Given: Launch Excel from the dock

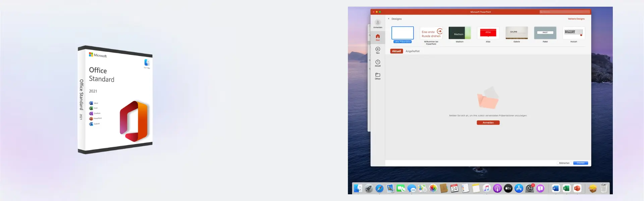Looking at the screenshot, I should 567,189.
